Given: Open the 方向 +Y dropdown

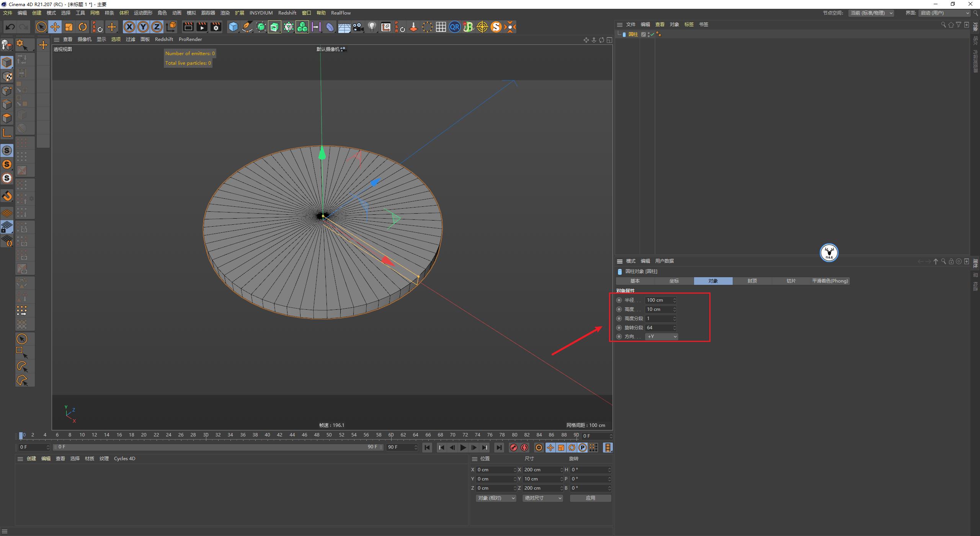Looking at the screenshot, I should 661,336.
